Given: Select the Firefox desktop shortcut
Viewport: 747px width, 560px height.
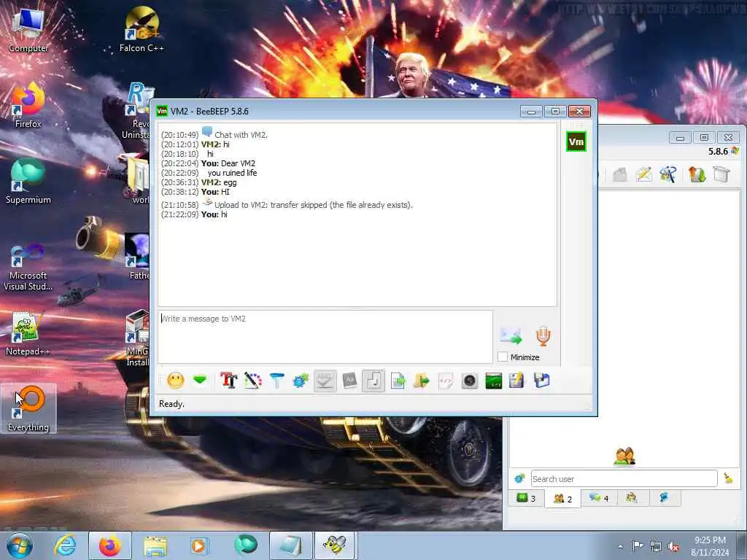Looking at the screenshot, I should [x=28, y=105].
